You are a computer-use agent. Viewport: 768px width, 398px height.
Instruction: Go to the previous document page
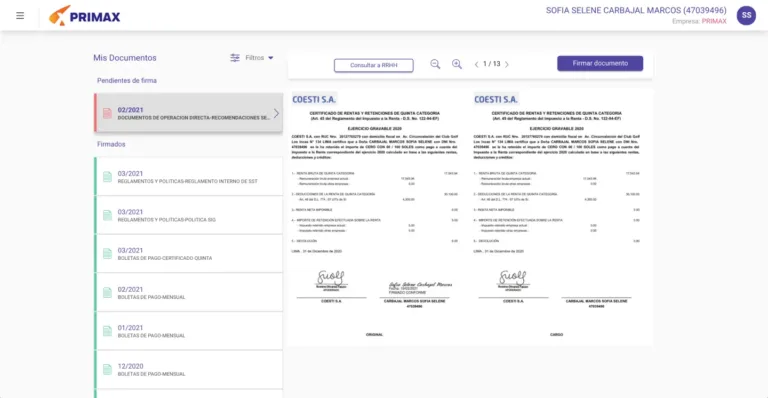tap(476, 65)
